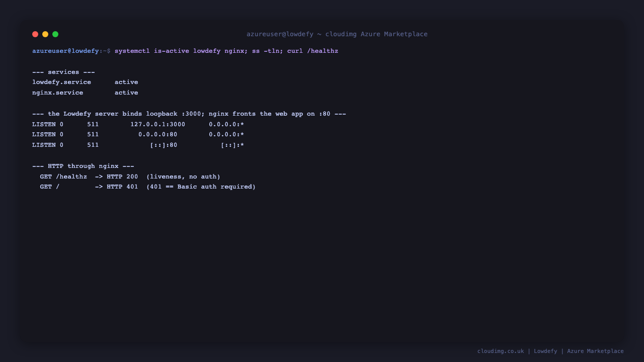This screenshot has width=644, height=362.
Task: Click the '127.0.0.1:3000' listen address
Action: pos(158,124)
